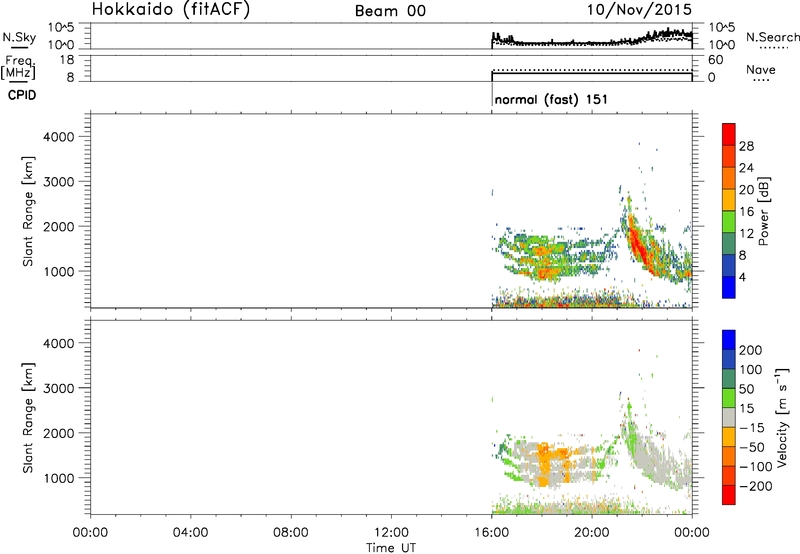Image resolution: width=800 pixels, height=554 pixels.
Task: Select the Power [dB] colorbar title
Action: tap(763, 211)
